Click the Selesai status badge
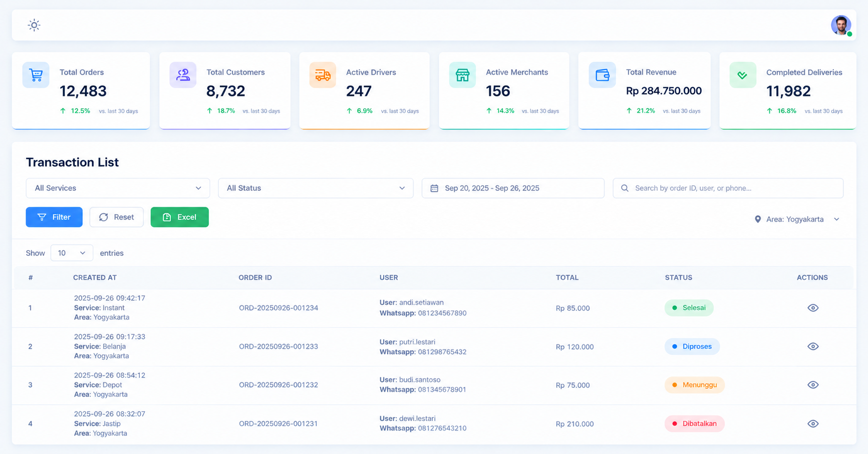The height and width of the screenshot is (454, 868). click(689, 308)
